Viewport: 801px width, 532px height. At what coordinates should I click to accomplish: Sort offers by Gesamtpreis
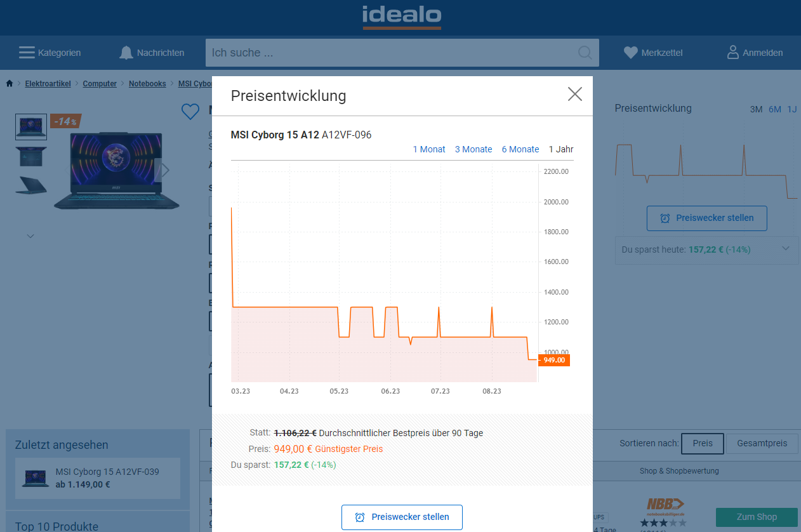click(x=762, y=444)
